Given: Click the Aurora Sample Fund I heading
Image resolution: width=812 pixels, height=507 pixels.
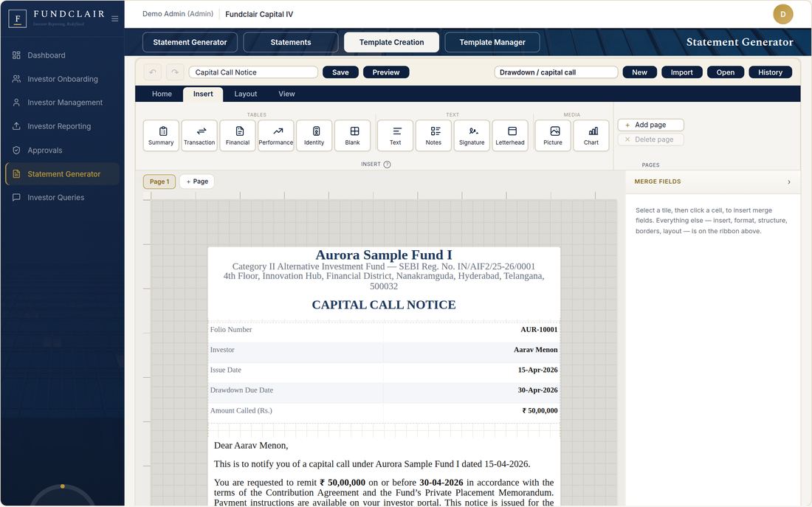Looking at the screenshot, I should (384, 255).
